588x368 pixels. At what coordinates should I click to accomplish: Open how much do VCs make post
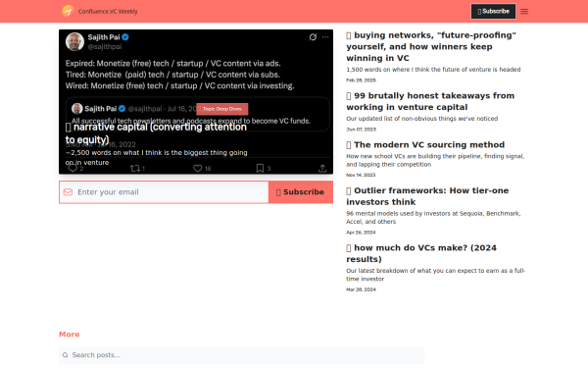click(x=421, y=253)
